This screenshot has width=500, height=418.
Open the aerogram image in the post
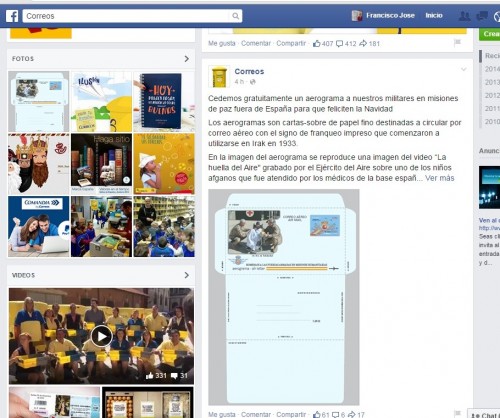[x=284, y=297]
